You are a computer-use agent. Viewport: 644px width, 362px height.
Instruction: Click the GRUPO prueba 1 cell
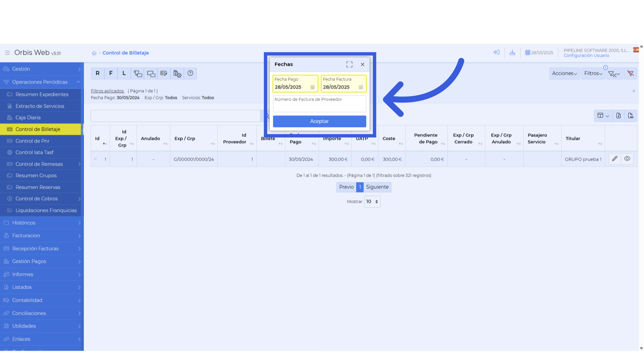(x=583, y=159)
